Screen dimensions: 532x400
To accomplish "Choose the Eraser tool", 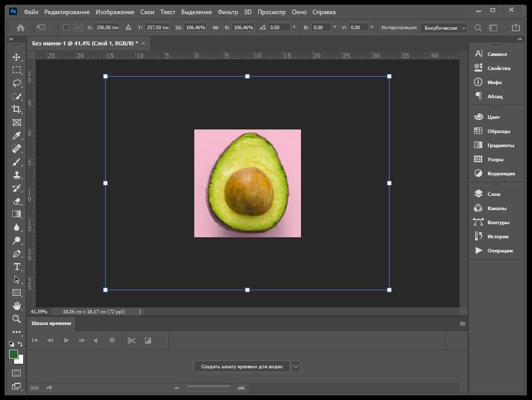I will click(x=17, y=201).
